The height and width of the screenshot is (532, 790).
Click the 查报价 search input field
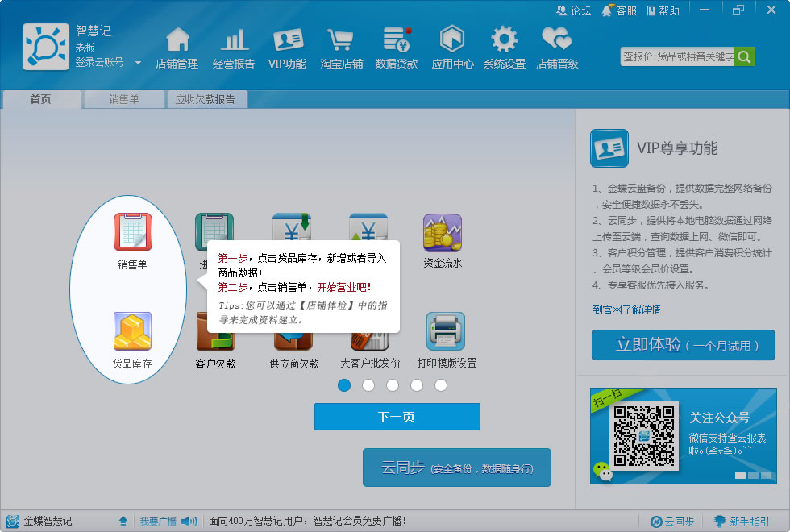677,56
